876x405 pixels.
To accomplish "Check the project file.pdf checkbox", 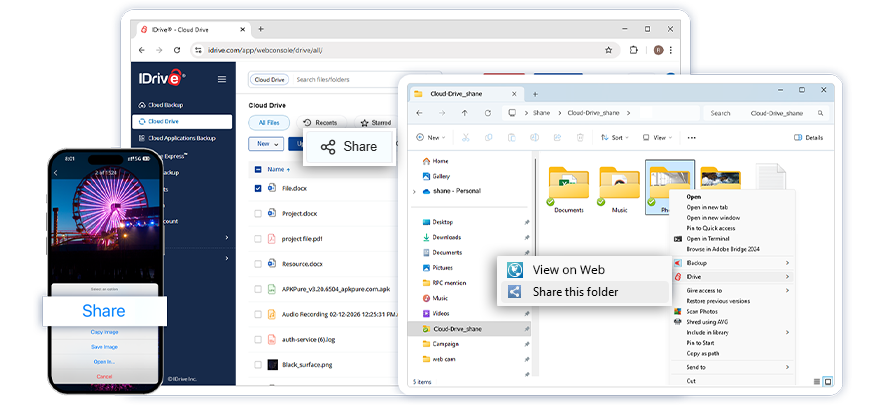I will tap(258, 239).
